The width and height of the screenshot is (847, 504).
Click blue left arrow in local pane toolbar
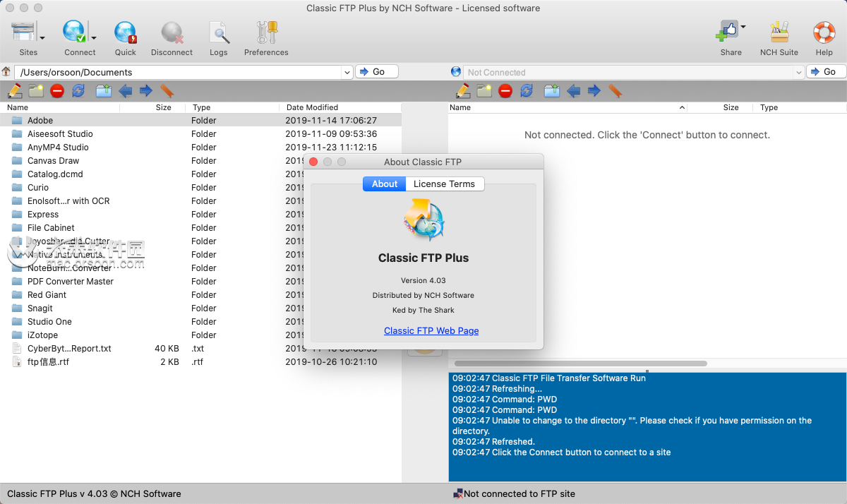(125, 90)
